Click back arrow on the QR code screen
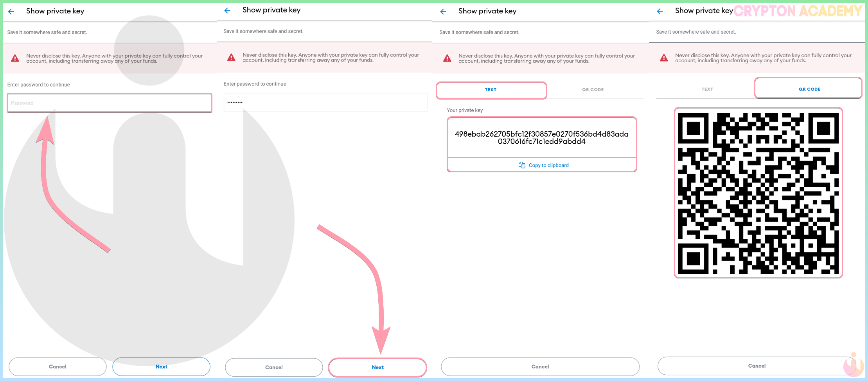This screenshot has height=381, width=868. (x=660, y=11)
